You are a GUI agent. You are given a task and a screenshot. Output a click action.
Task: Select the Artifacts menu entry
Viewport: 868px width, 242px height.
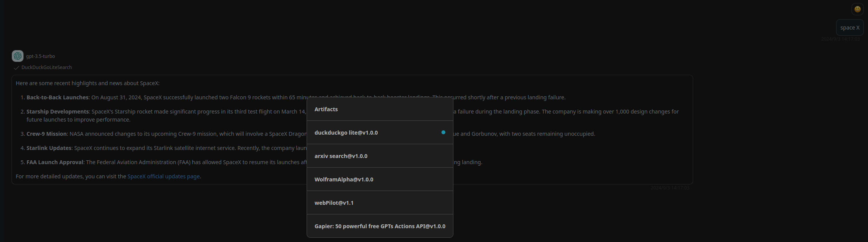pos(380,109)
